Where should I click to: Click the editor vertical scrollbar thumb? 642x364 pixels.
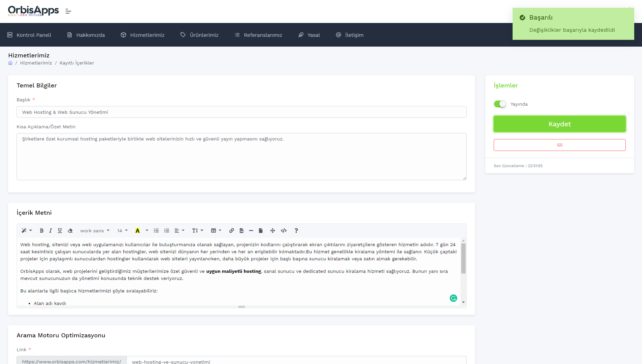point(463,258)
